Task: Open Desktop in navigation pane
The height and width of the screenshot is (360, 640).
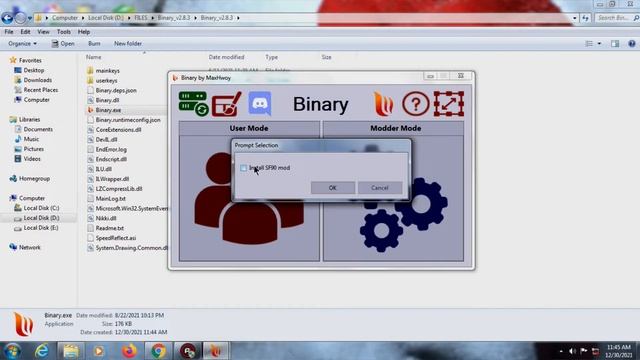Action: (33, 70)
